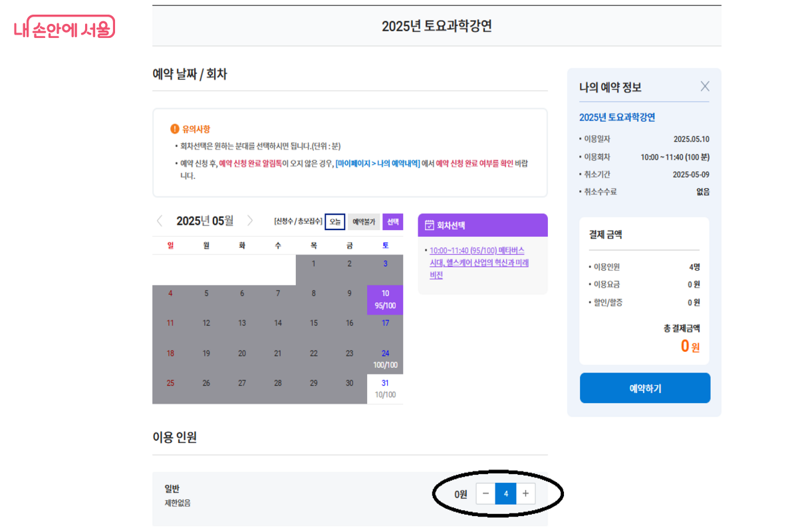
Task: Open 마이페이지 > 나의 예약내역 link text
Action: [x=377, y=164]
